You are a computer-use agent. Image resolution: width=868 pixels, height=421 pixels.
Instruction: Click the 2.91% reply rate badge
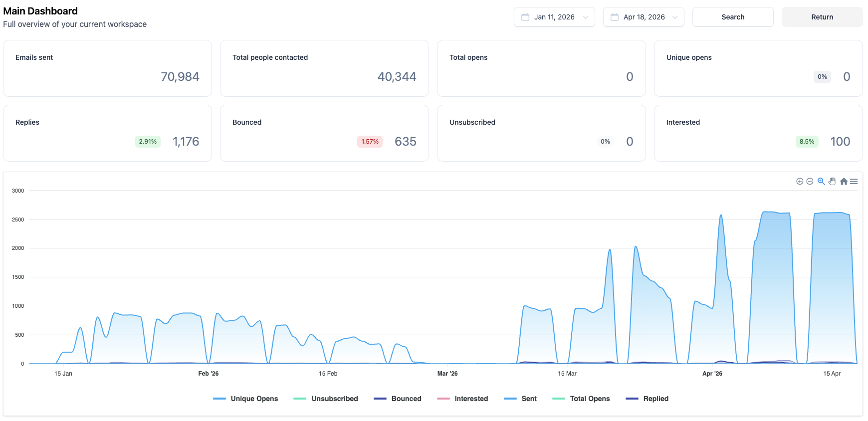click(148, 142)
